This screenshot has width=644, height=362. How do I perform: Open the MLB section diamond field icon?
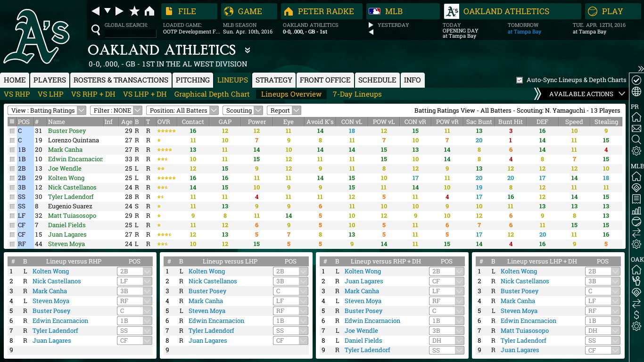636,188
